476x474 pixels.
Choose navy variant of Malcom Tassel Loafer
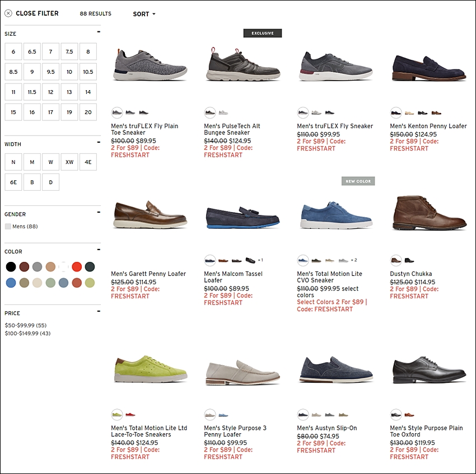[x=210, y=260]
